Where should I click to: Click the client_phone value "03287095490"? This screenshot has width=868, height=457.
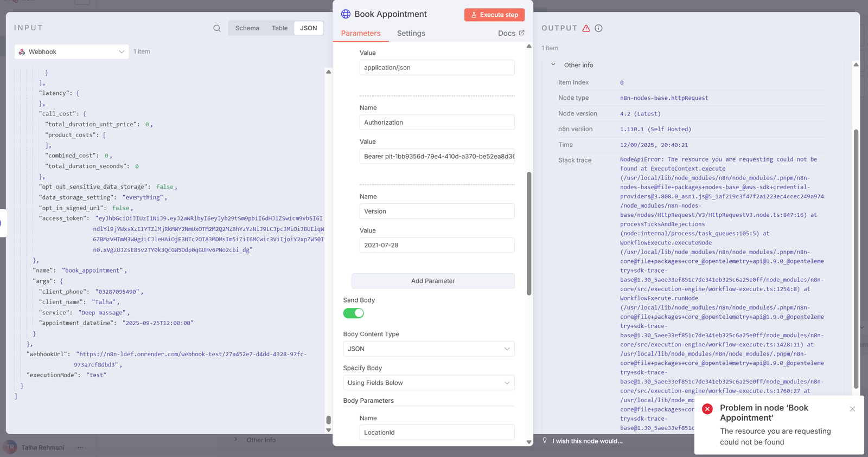tap(118, 292)
